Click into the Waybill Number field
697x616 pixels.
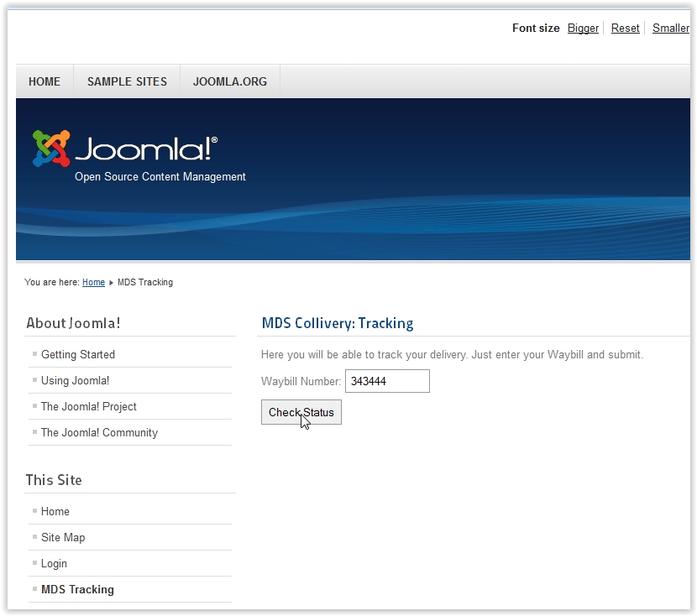[387, 381]
